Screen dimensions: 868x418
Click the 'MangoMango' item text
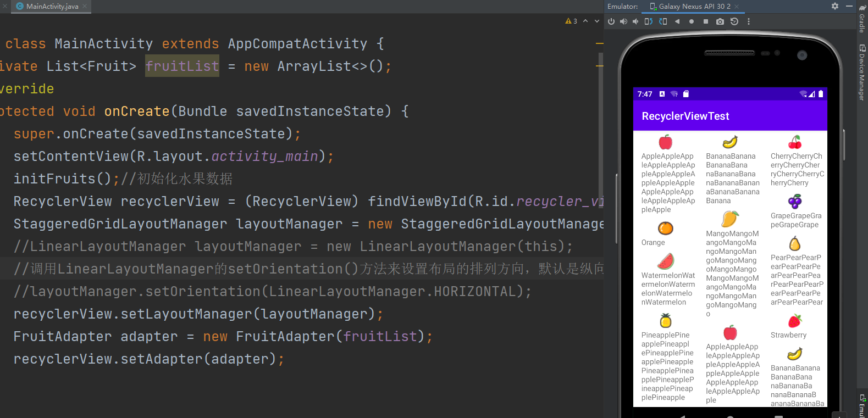[732, 274]
